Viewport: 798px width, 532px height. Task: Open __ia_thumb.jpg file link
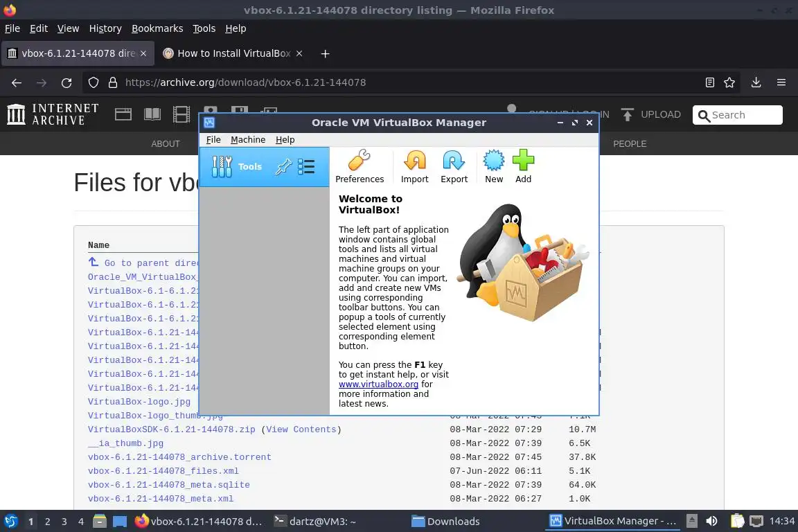click(125, 443)
